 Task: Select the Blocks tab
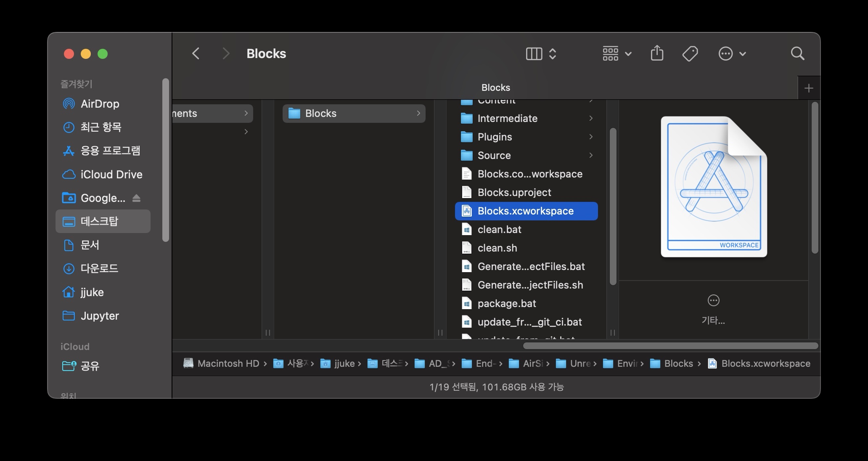point(495,87)
